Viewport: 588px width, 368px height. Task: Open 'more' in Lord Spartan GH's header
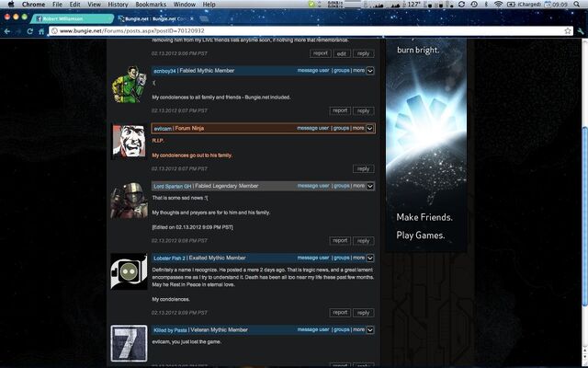point(358,186)
